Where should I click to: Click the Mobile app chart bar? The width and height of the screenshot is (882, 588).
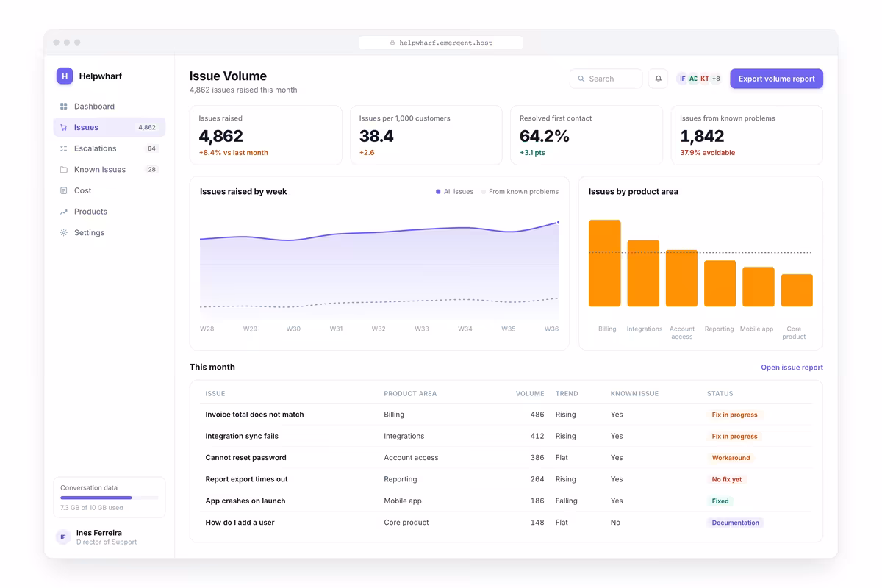pyautogui.click(x=759, y=287)
